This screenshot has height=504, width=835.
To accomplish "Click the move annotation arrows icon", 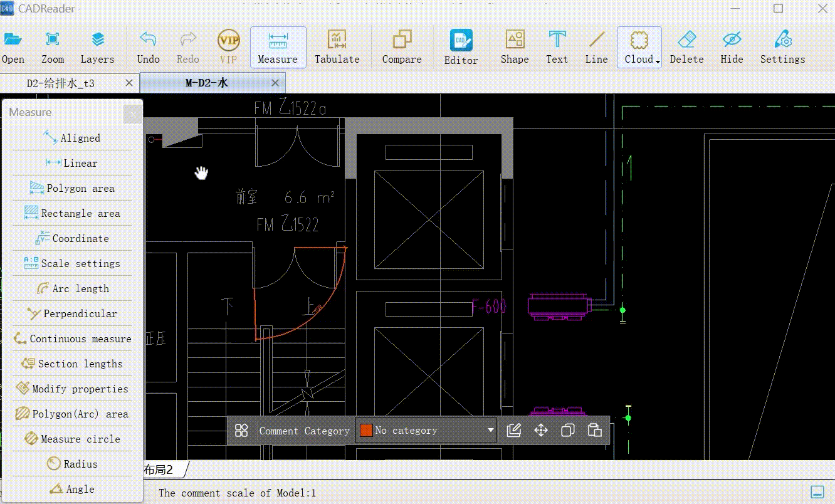I will click(x=540, y=431).
